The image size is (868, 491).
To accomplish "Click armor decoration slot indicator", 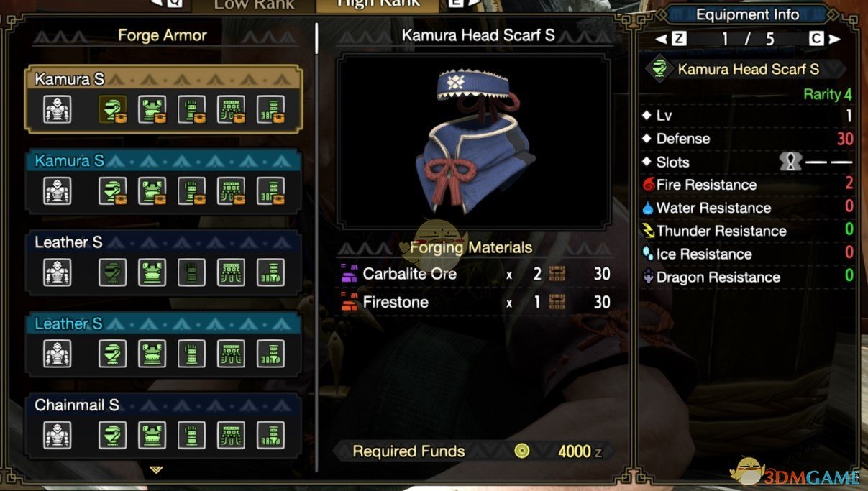I will pyautogui.click(x=790, y=162).
